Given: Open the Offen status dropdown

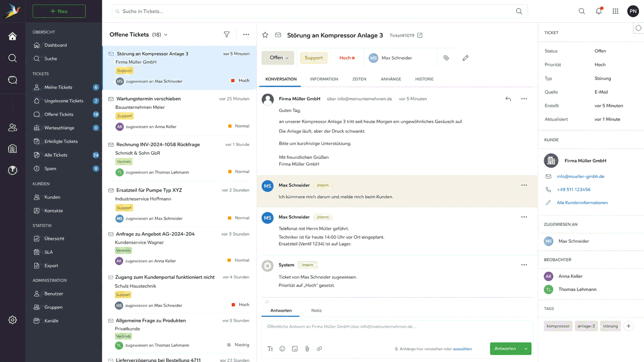Looking at the screenshot, I should (278, 58).
